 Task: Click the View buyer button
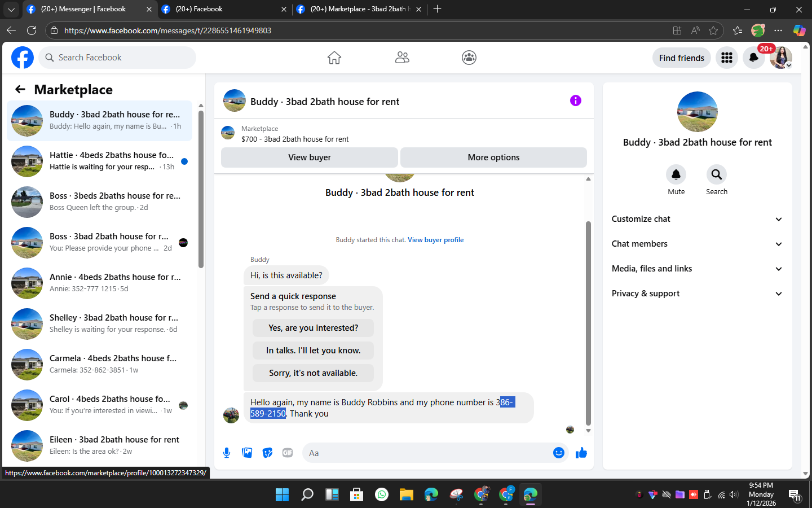point(310,157)
